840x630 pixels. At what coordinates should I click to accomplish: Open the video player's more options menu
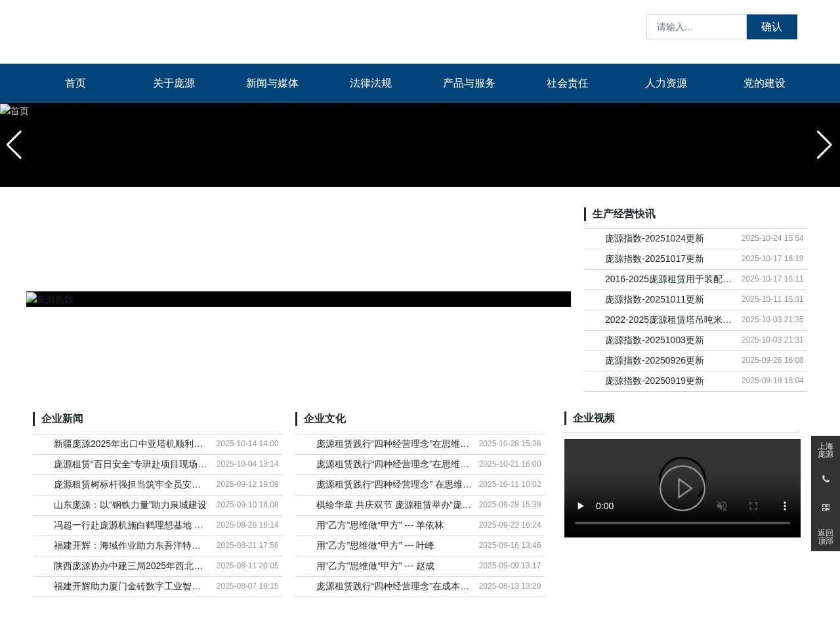784,506
